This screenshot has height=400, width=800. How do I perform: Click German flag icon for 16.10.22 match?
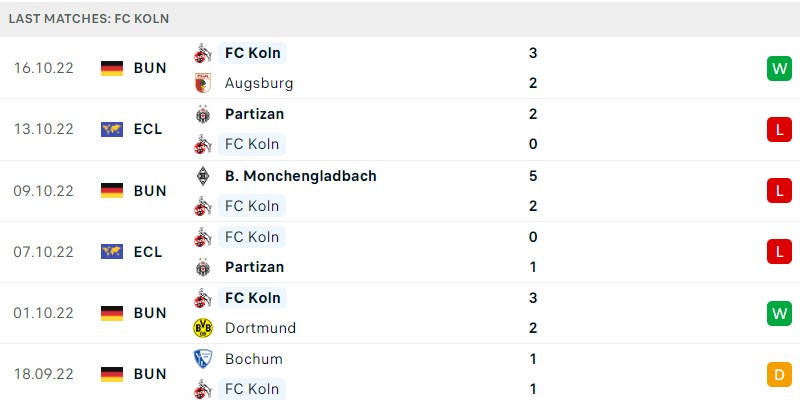[x=112, y=68]
